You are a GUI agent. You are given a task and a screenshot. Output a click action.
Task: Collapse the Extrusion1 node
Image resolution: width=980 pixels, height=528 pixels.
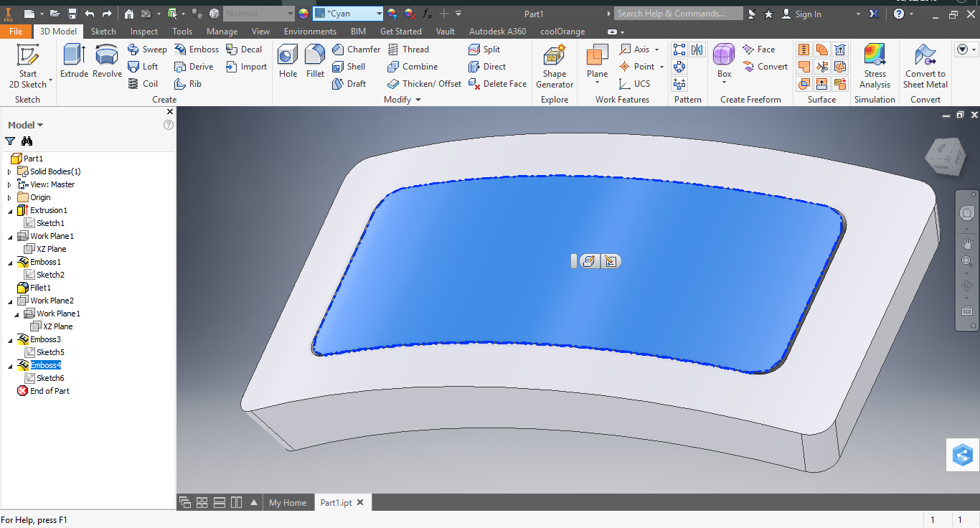(x=9, y=211)
